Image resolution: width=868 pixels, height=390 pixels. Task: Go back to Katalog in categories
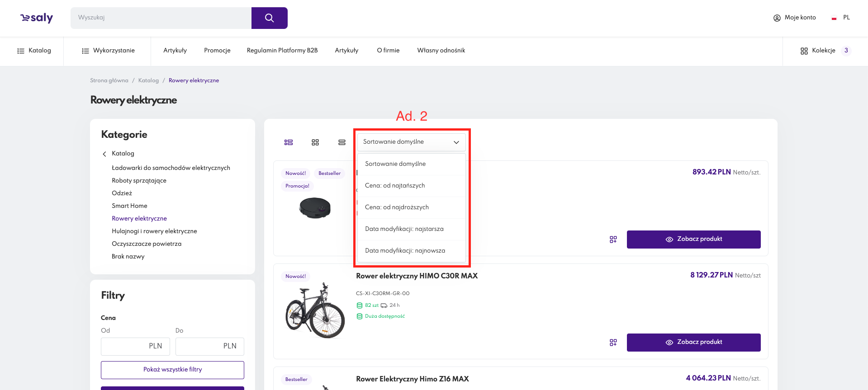pos(123,154)
